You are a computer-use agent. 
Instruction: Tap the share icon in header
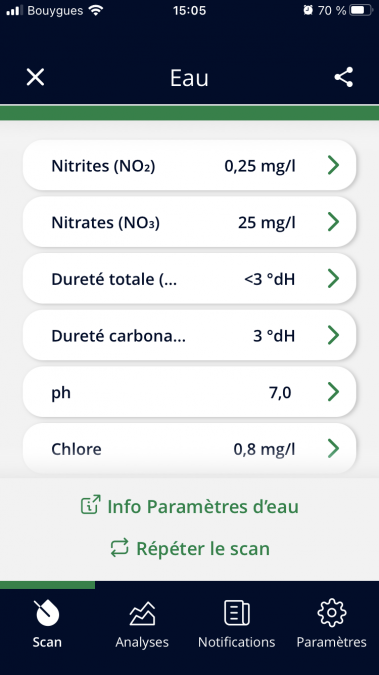click(344, 77)
